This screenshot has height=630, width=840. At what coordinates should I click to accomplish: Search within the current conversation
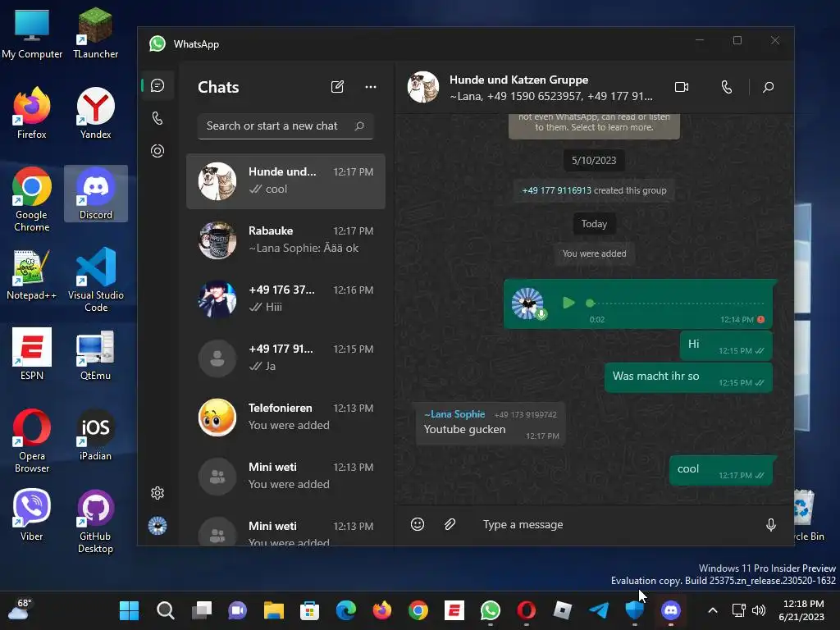coord(768,87)
